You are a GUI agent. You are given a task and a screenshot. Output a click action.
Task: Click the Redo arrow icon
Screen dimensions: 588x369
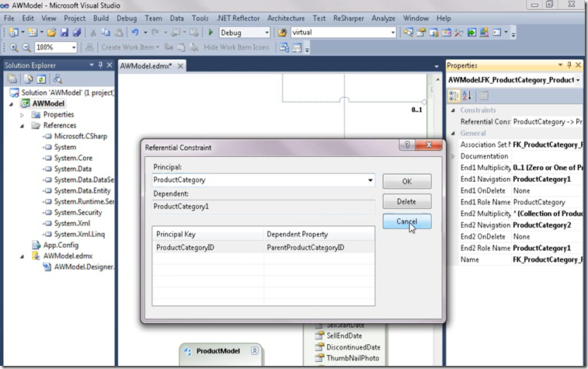coord(155,33)
